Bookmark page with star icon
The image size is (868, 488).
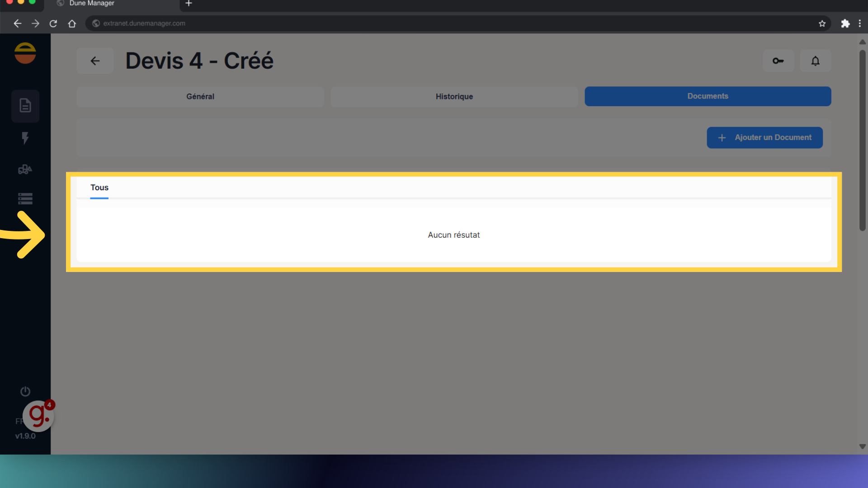(822, 23)
